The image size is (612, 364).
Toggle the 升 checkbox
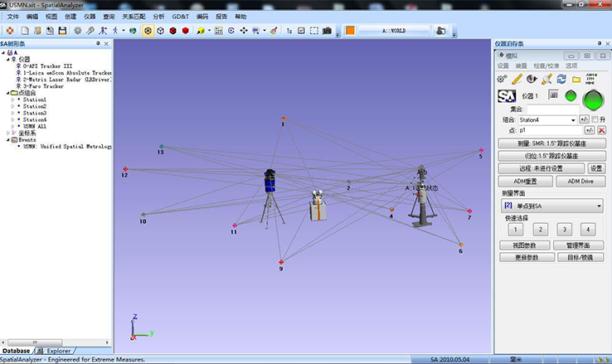click(x=595, y=119)
